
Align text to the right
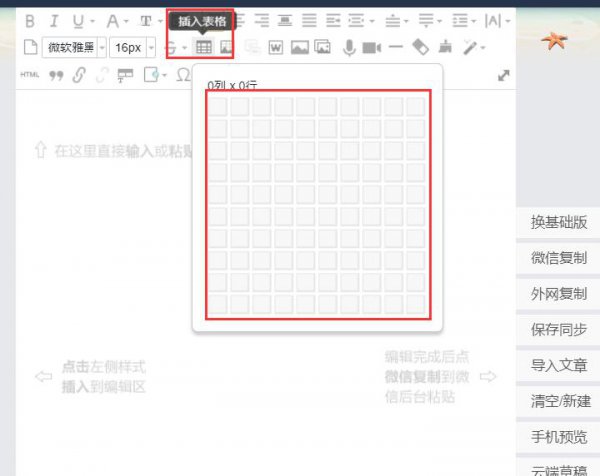click(262, 20)
